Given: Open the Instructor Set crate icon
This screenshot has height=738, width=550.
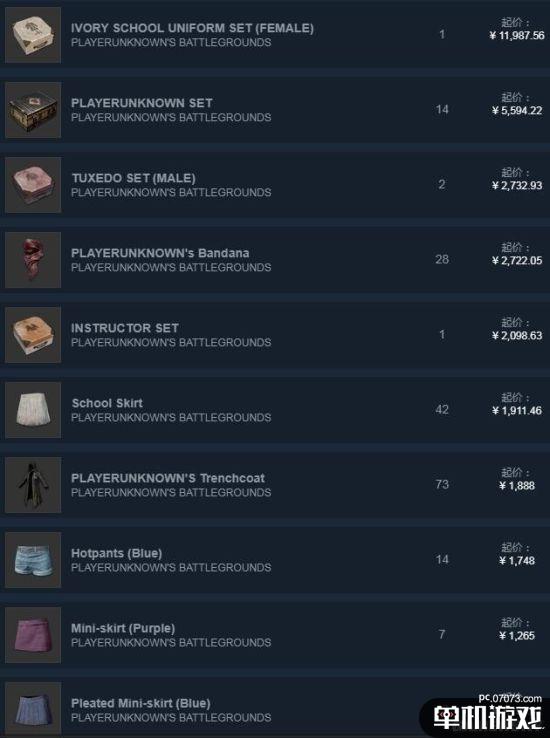Looking at the screenshot, I should 33,335.
